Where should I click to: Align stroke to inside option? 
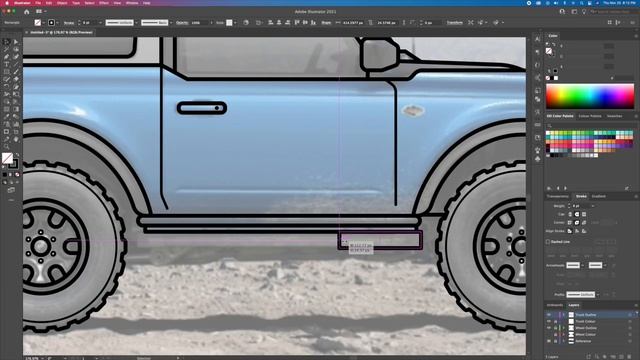coord(577,231)
